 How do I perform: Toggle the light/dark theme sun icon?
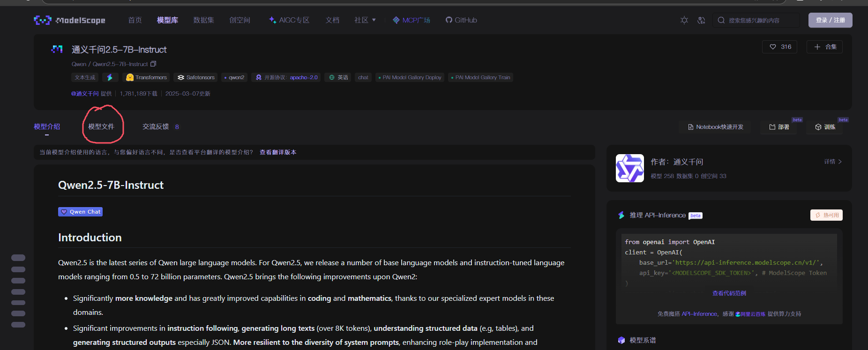[684, 20]
